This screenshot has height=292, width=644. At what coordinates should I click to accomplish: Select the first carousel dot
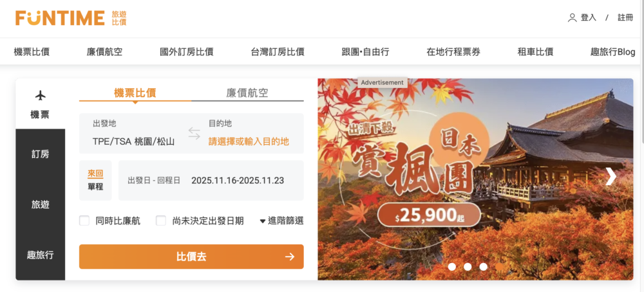(452, 266)
